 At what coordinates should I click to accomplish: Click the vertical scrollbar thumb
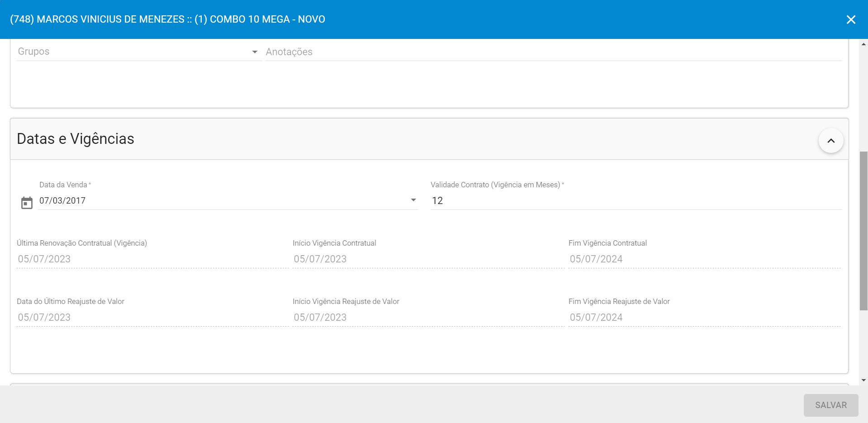(863, 231)
